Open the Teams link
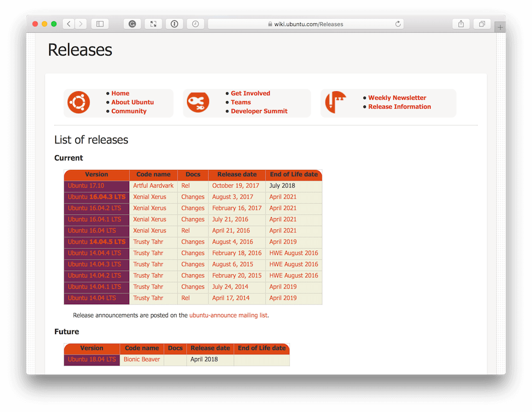Viewport: 532px width, 412px height. [x=241, y=102]
